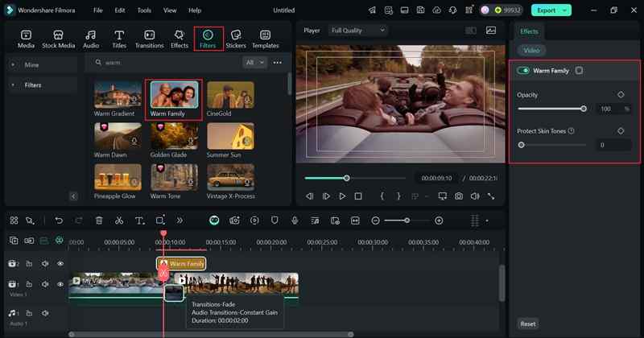Switch to the Effects library tab

tap(179, 39)
